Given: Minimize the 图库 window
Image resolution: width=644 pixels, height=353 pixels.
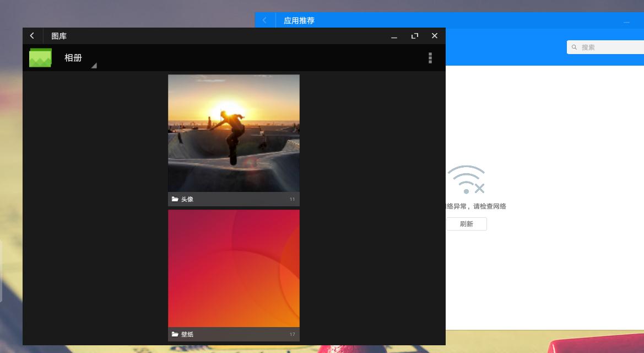Looking at the screenshot, I should pyautogui.click(x=394, y=36).
